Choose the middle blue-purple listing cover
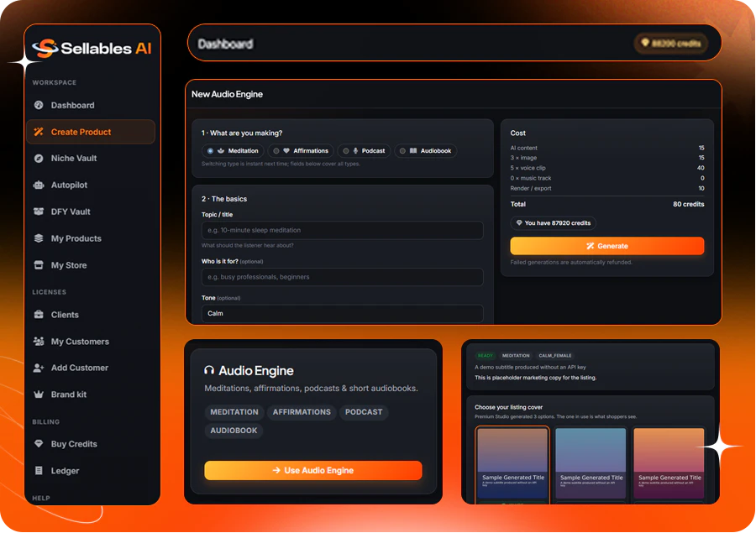 (591, 462)
